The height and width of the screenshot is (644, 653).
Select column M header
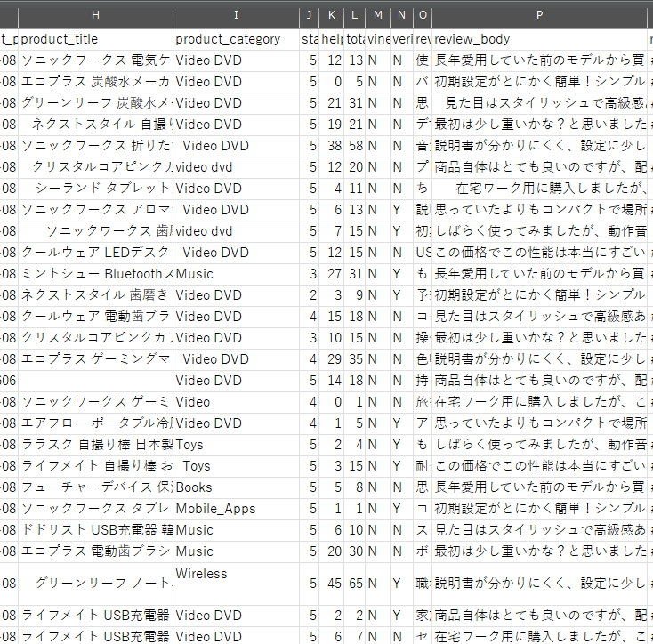[x=378, y=15]
